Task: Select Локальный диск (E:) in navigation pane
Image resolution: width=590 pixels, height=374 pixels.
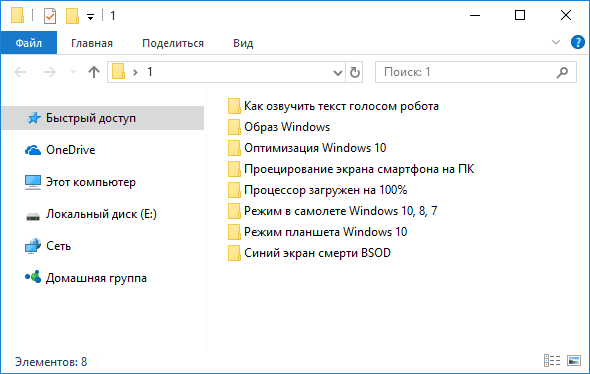Action: point(101,214)
